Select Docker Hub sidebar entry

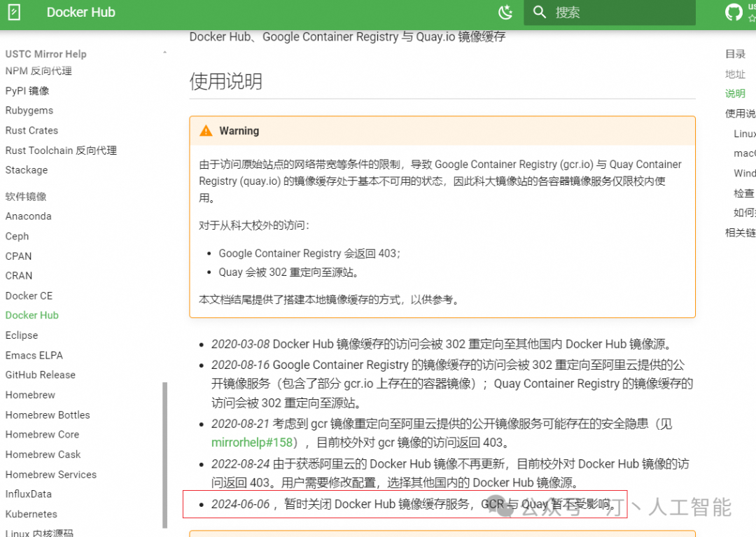click(x=31, y=315)
